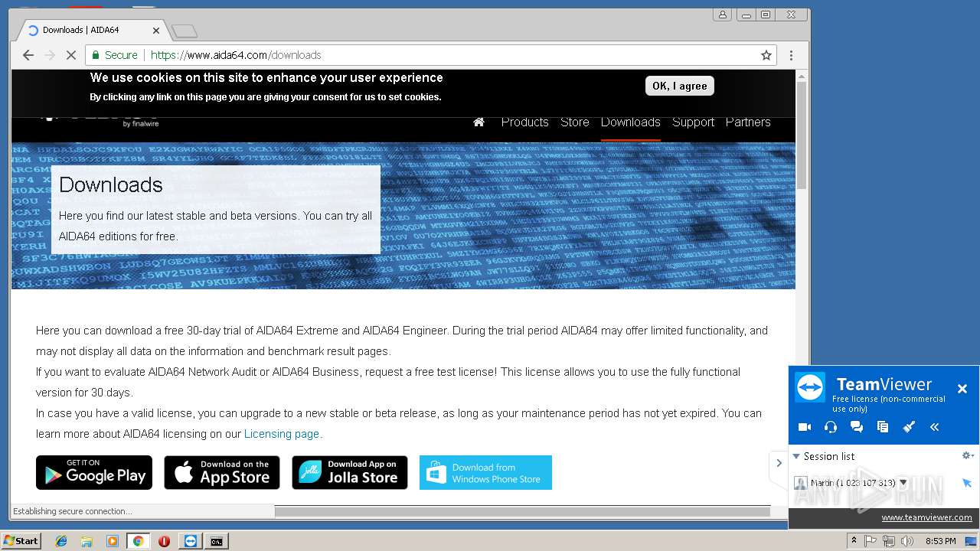This screenshot has width=980, height=551.
Task: Open Internet Explorer from taskbar
Action: point(61,541)
